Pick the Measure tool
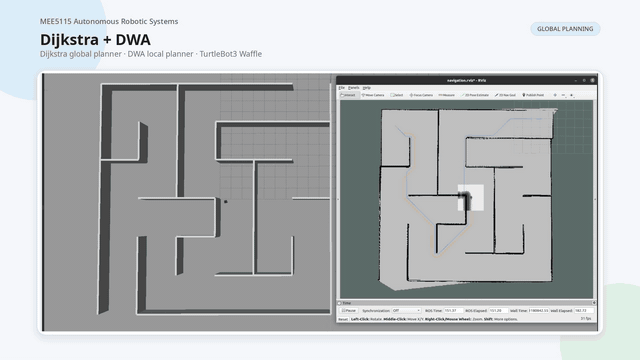 (447, 95)
